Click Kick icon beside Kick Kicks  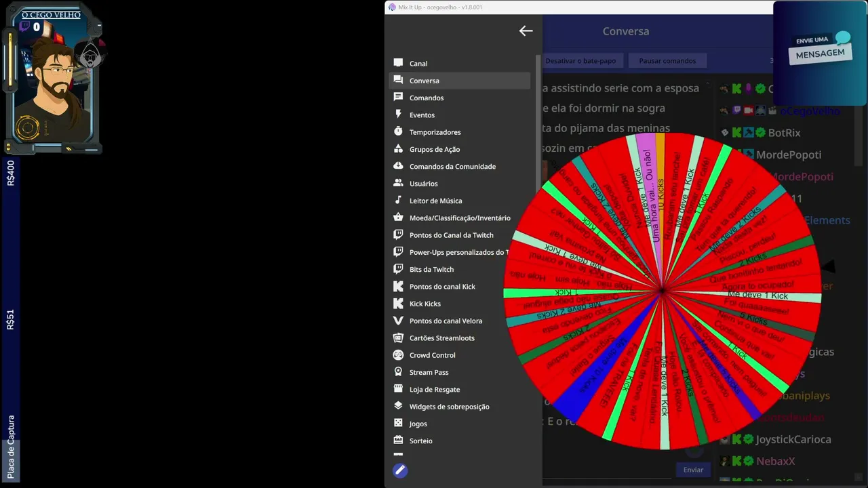point(398,304)
